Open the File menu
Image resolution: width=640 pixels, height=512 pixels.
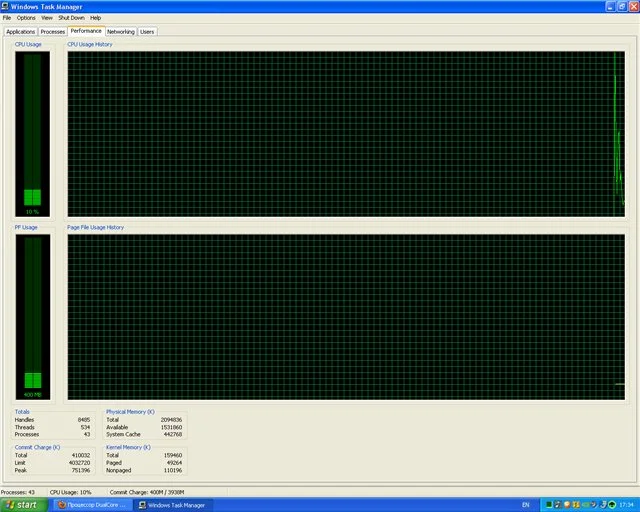(x=7, y=18)
